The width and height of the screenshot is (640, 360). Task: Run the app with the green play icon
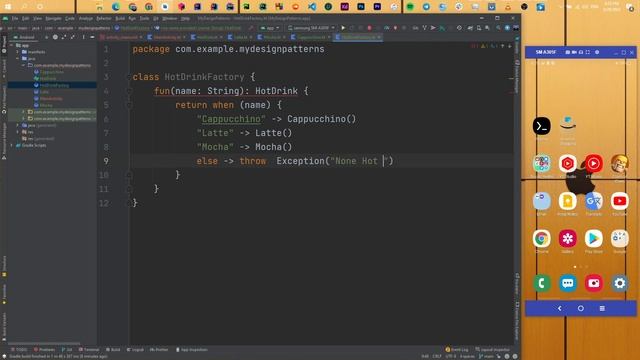(x=343, y=28)
